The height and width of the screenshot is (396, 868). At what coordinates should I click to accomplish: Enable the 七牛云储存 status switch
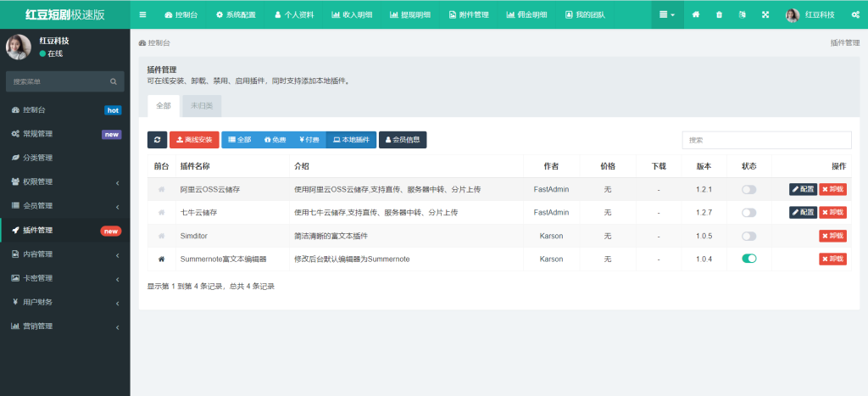pyautogui.click(x=749, y=213)
